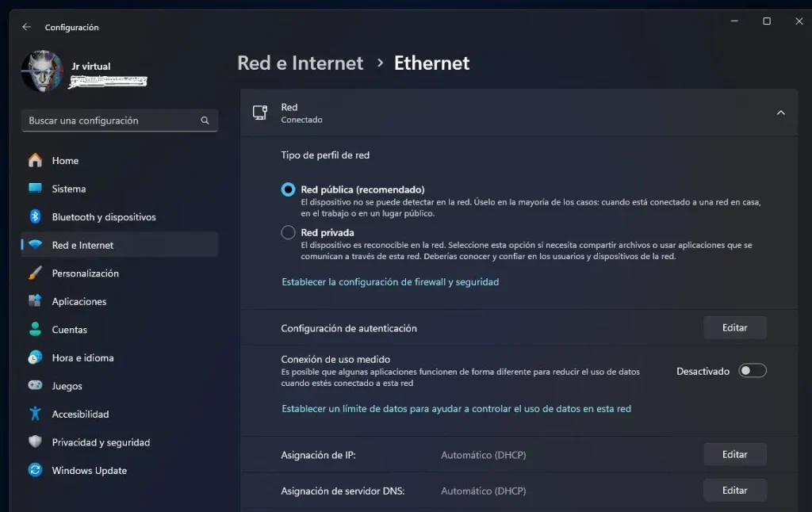Open Sistema using its monitor icon

coord(35,189)
